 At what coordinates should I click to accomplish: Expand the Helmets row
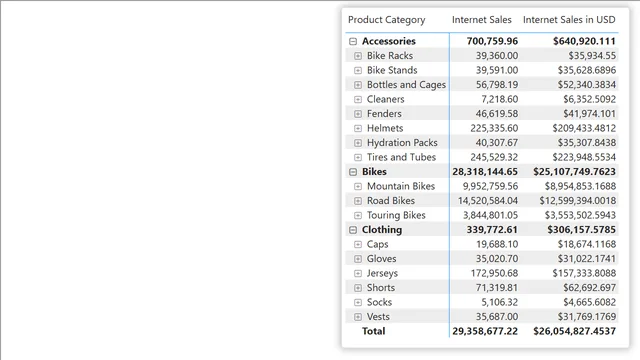pos(358,128)
